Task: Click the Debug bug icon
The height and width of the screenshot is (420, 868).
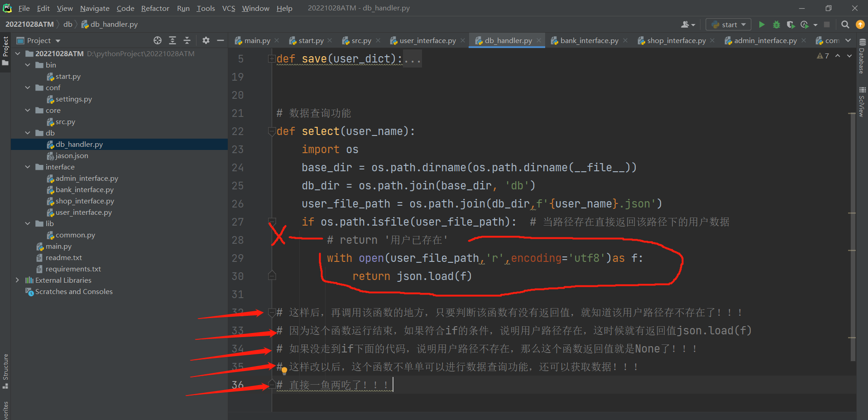Action: pos(776,24)
